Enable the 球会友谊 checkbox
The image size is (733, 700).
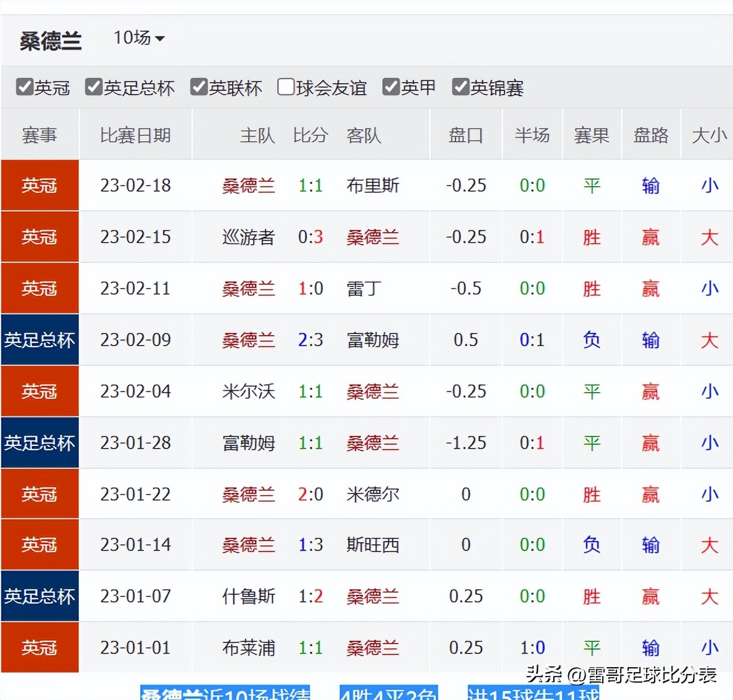(285, 87)
